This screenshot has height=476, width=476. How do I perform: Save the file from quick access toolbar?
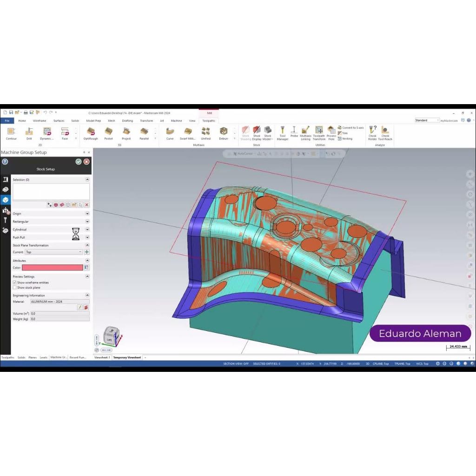11,112
